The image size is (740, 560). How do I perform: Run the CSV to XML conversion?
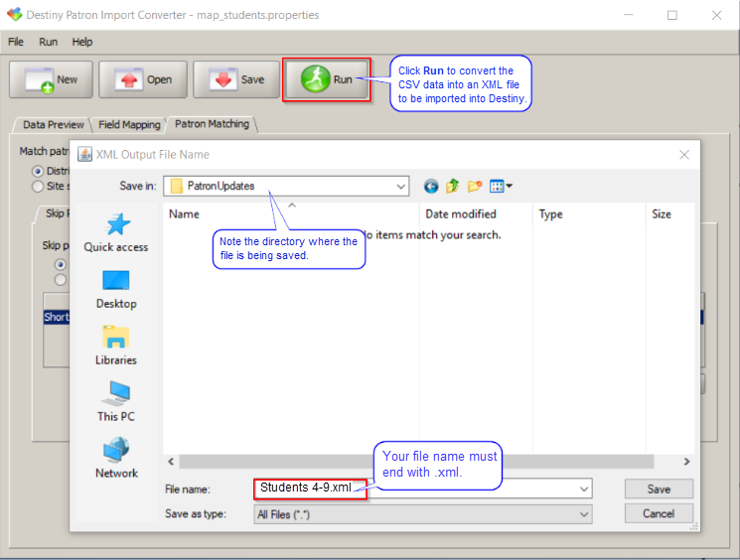click(327, 79)
